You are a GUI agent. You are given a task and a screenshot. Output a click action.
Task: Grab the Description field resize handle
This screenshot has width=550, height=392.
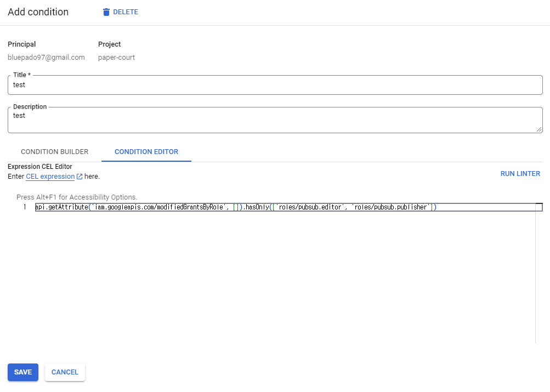point(539,129)
